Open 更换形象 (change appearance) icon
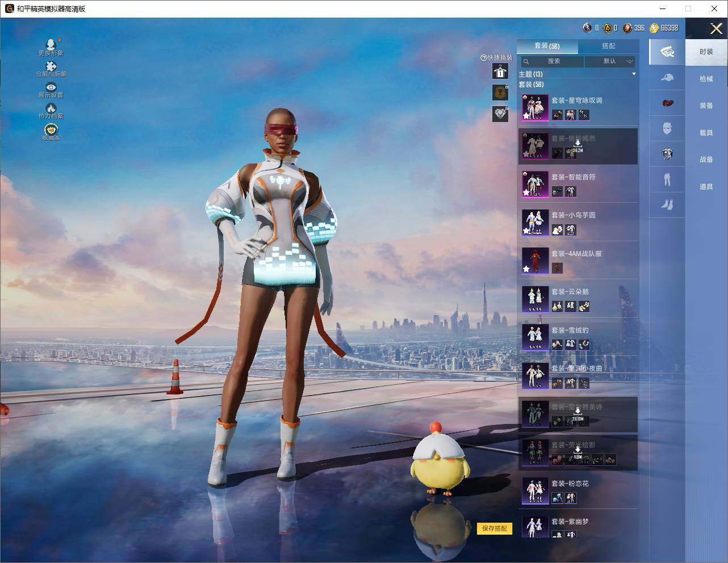Image resolution: width=728 pixels, height=563 pixels. (51, 47)
